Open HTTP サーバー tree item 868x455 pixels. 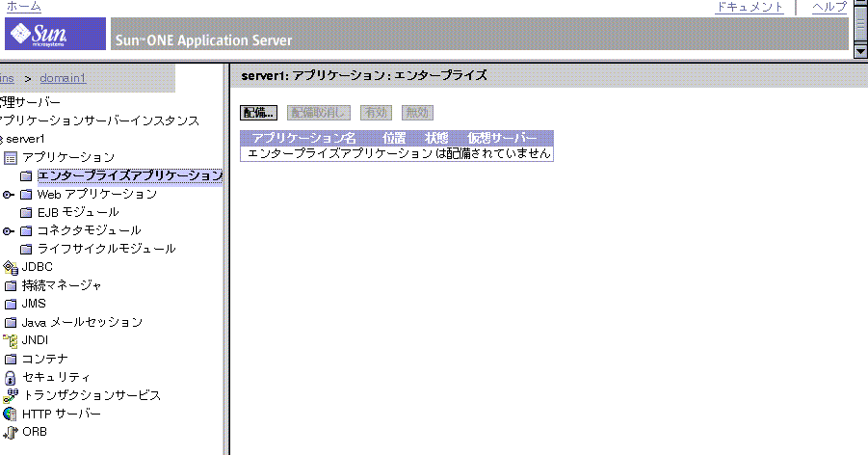[x=62, y=414]
